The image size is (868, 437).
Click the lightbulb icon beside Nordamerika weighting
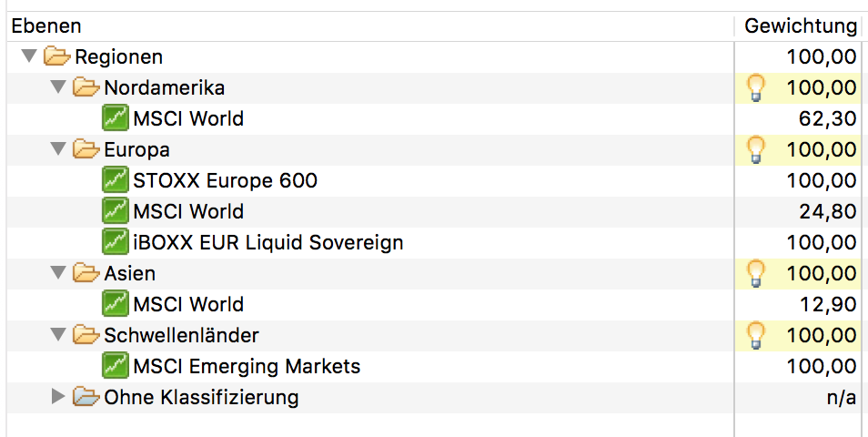(x=754, y=87)
